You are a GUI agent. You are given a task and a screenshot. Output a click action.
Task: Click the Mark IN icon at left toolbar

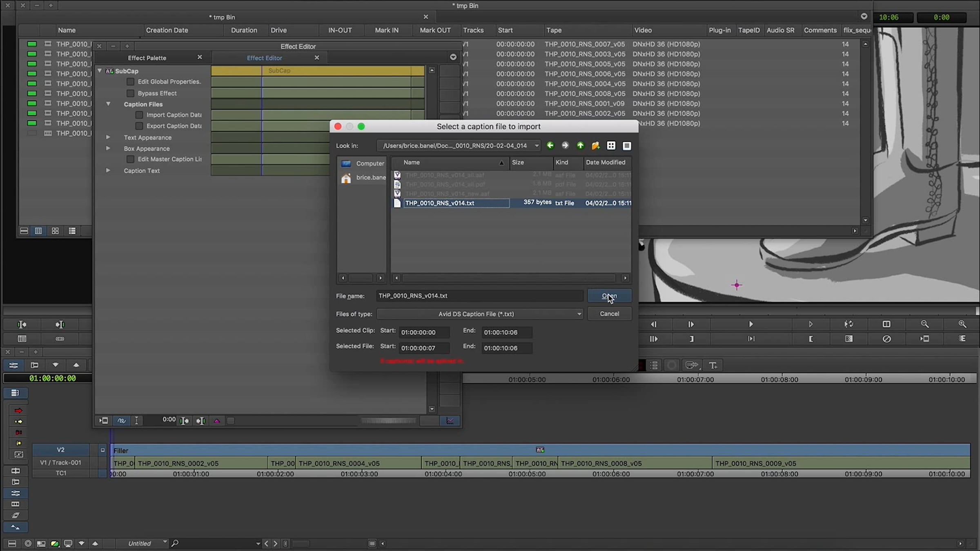(22, 324)
